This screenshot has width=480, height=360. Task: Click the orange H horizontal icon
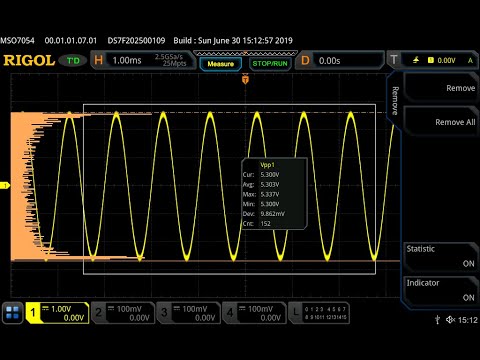(98, 60)
